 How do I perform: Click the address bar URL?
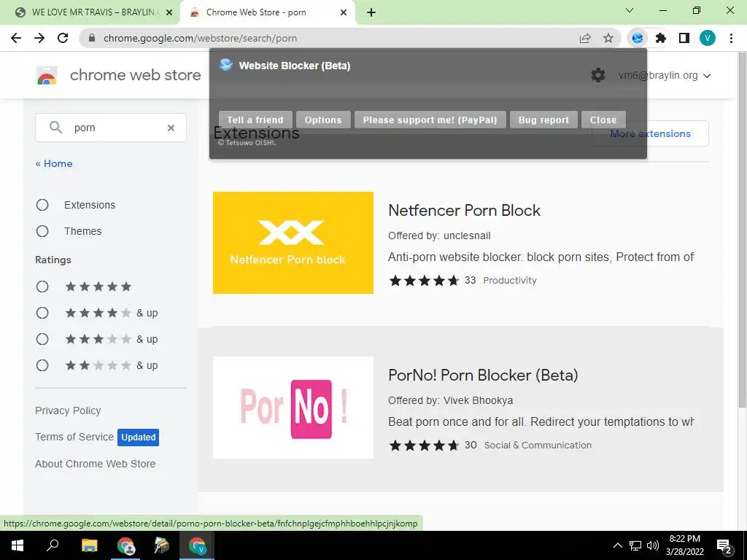click(x=200, y=38)
